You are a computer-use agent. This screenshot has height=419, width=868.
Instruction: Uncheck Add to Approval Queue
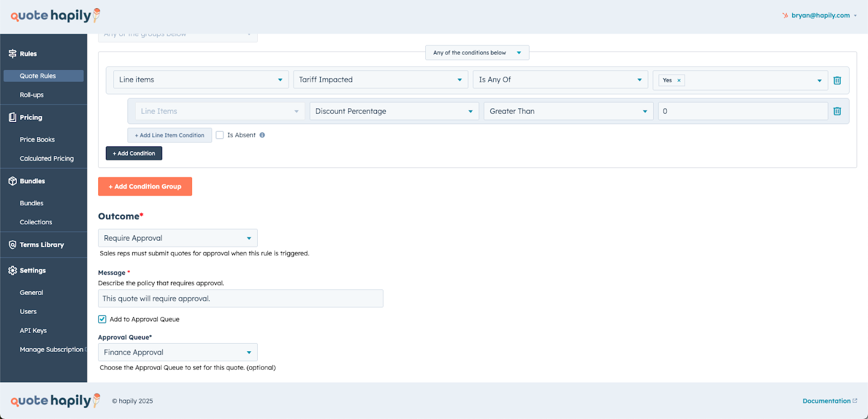102,319
